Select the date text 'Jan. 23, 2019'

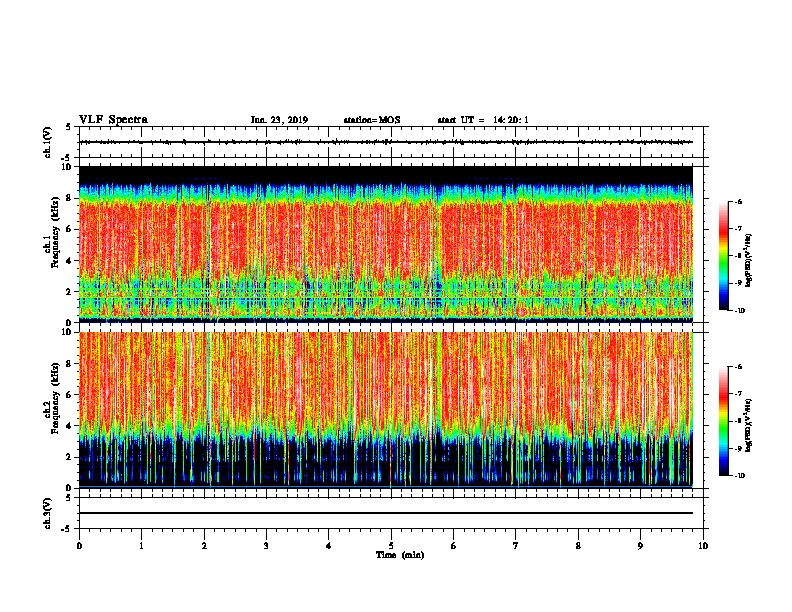point(279,120)
